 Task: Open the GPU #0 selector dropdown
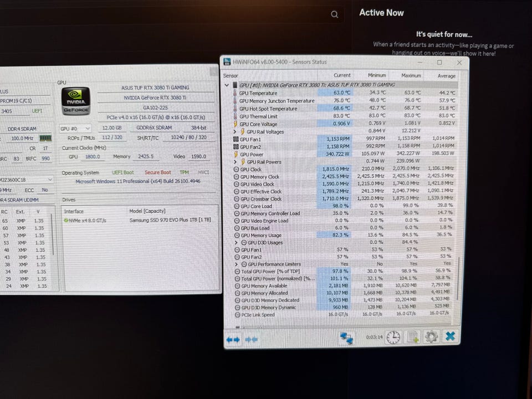(75, 129)
